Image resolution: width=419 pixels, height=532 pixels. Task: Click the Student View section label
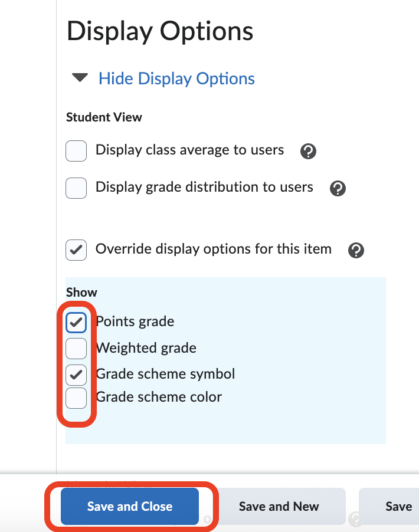104,117
